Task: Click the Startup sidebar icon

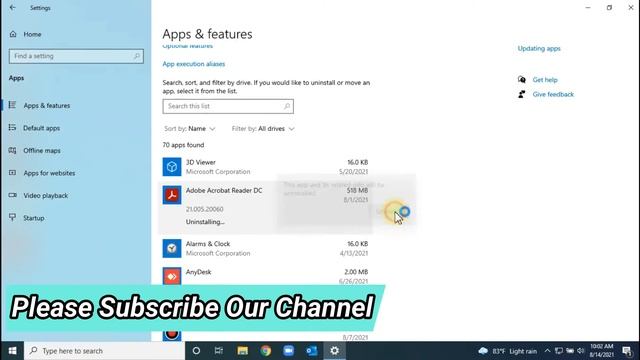Action: 13,217
